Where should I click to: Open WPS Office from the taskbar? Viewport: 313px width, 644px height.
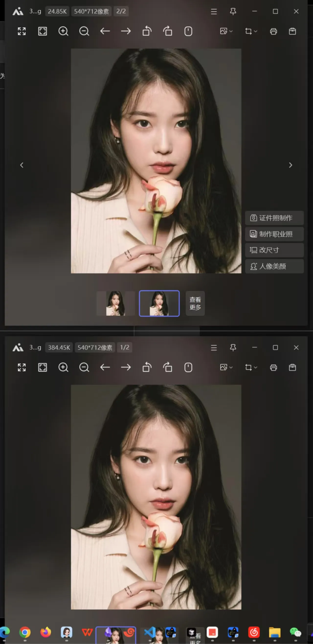[87, 633]
